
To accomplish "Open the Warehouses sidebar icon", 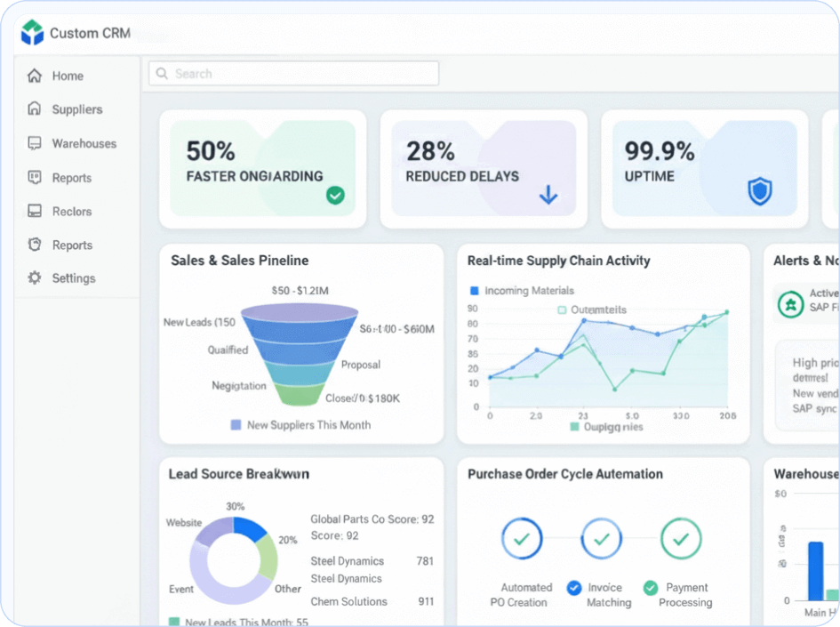I will point(34,143).
